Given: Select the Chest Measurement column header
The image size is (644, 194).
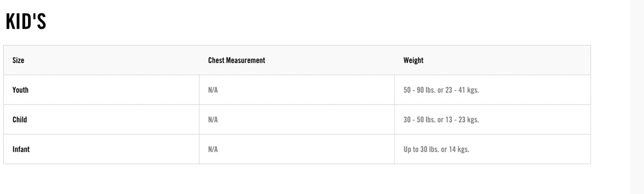Looking at the screenshot, I should [x=236, y=60].
